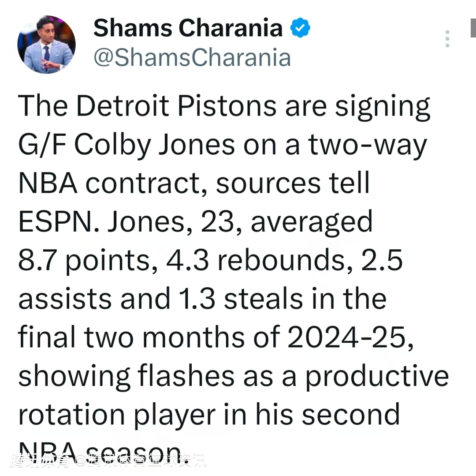Click the word "productive" in the tweet
The image size is (476, 476).
tap(377, 376)
